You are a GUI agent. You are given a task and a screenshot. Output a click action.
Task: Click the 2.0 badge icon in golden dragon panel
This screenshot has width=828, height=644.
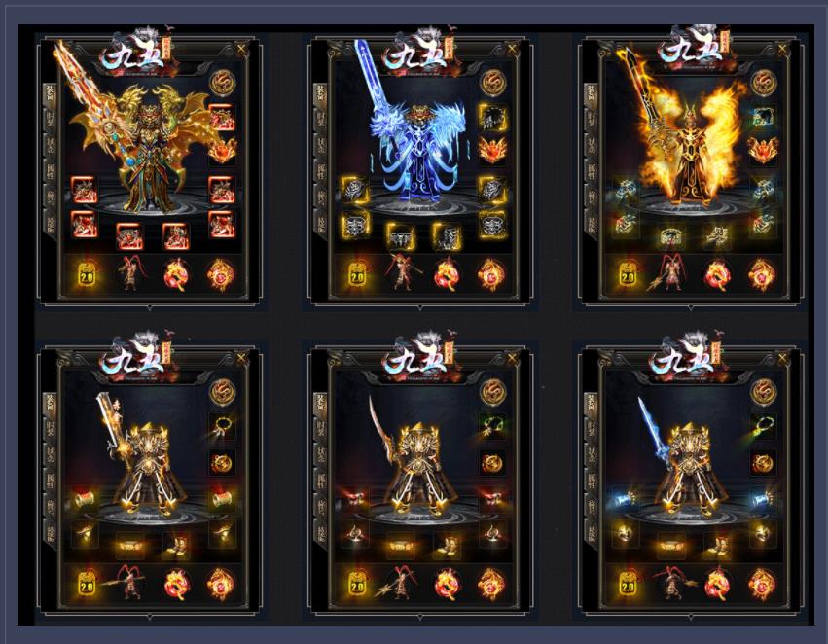coord(87,275)
